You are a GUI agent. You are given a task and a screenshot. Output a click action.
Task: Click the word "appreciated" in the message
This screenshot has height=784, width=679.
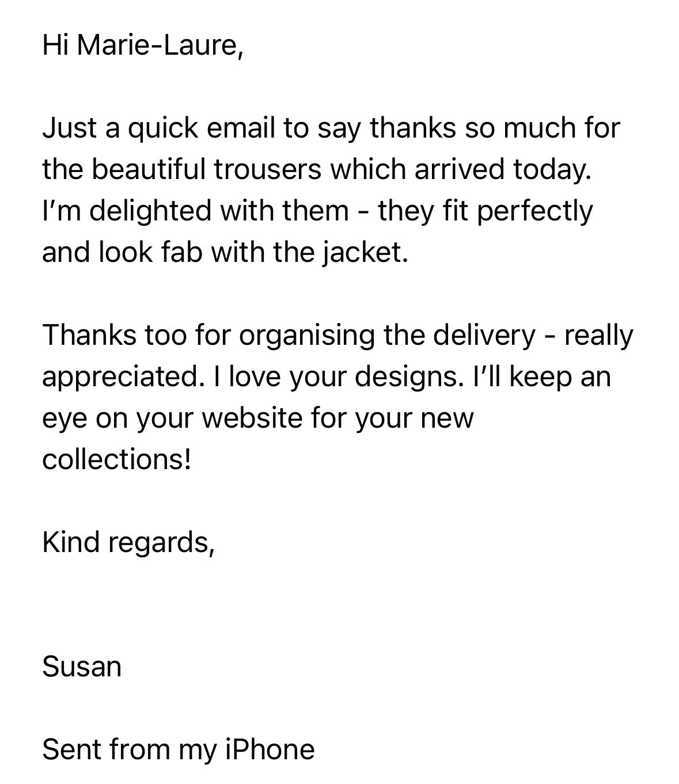click(x=122, y=376)
